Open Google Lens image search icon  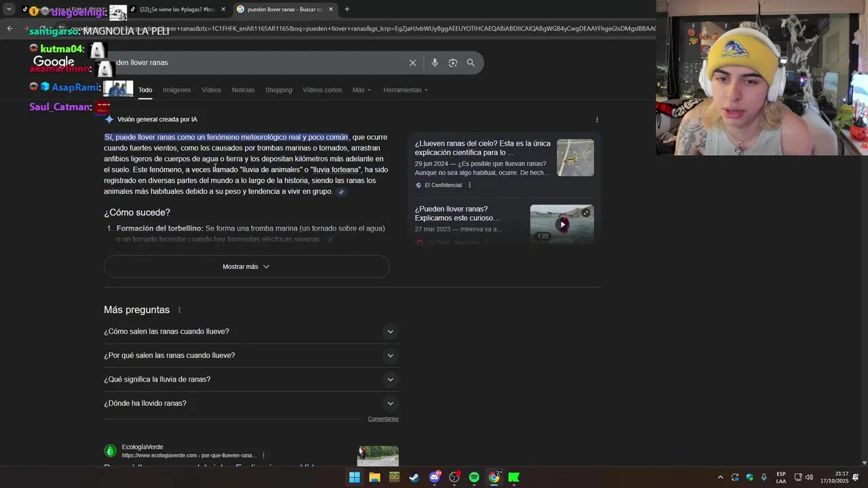(453, 62)
